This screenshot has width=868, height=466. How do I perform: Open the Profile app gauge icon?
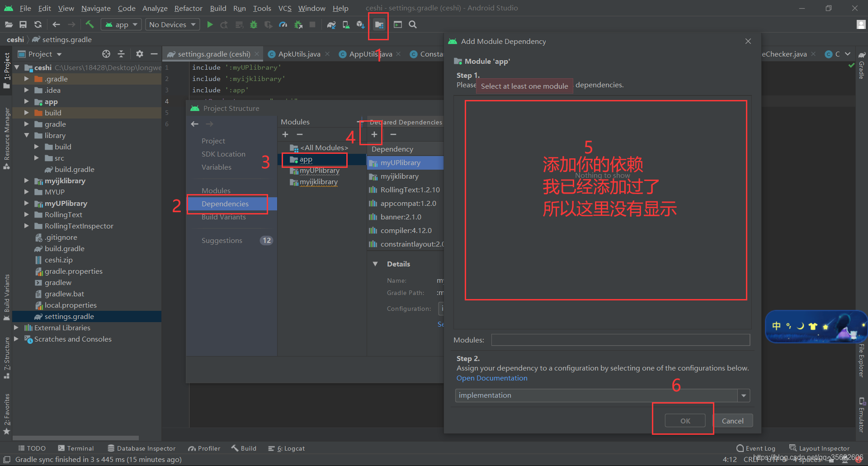click(283, 25)
